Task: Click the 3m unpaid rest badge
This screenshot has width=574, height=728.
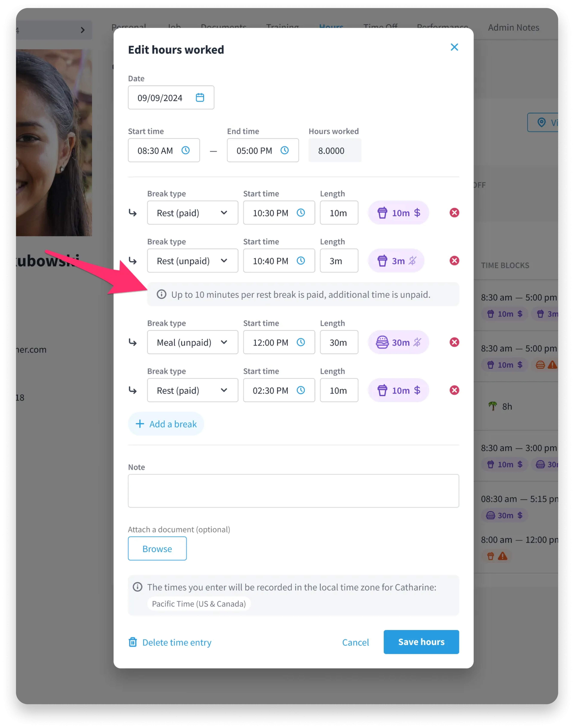Action: [x=396, y=261]
